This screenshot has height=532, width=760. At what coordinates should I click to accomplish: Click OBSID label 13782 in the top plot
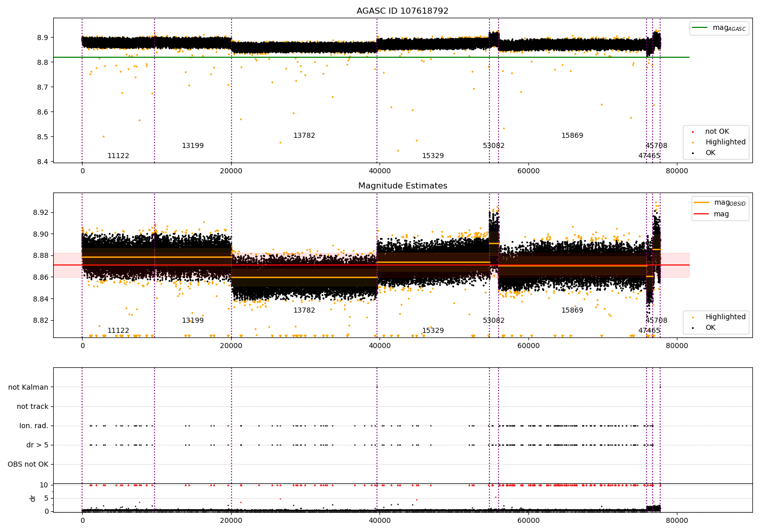(304, 136)
